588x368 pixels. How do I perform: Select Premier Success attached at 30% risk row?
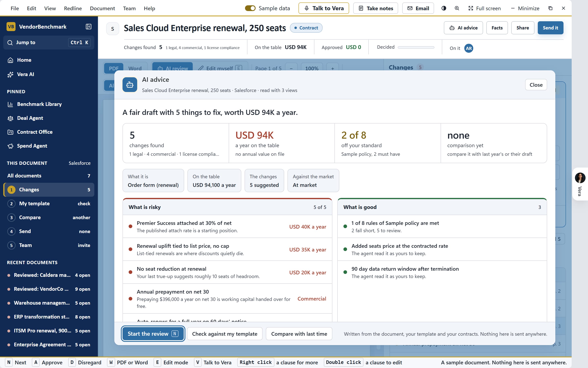[227, 226]
